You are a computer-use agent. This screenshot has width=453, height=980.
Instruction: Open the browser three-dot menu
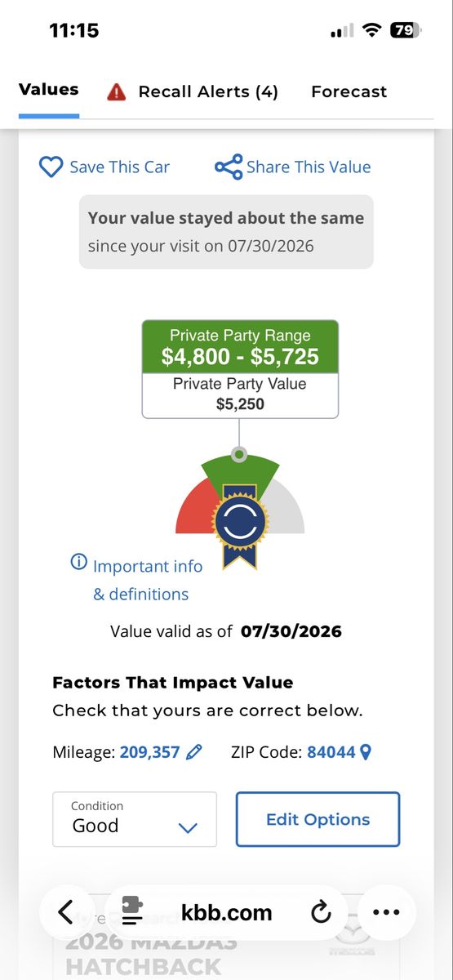pos(386,912)
